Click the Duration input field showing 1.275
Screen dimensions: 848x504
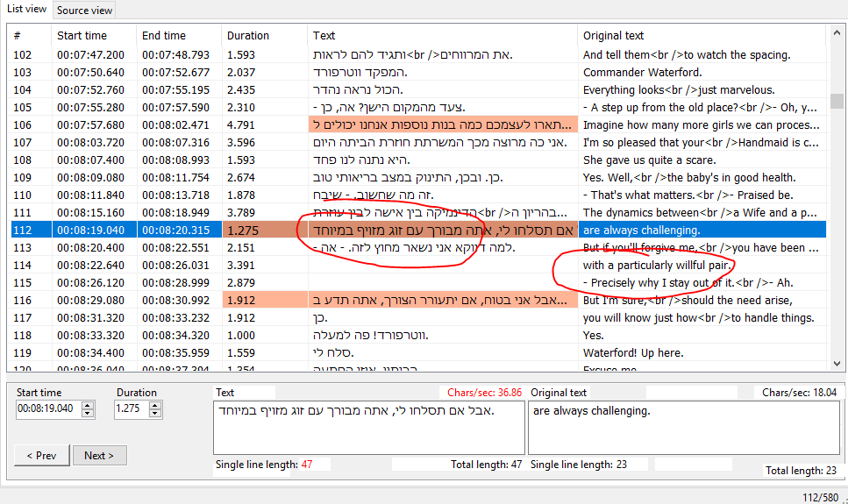pos(132,408)
